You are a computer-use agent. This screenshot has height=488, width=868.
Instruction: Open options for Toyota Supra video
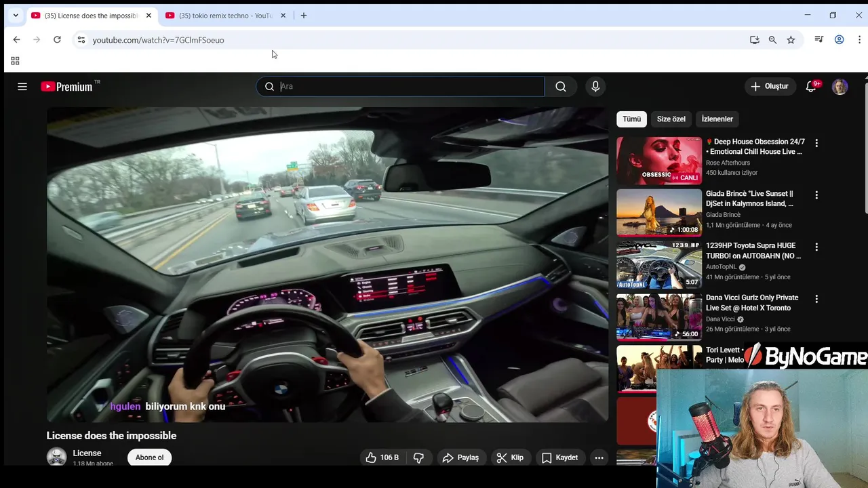click(816, 247)
